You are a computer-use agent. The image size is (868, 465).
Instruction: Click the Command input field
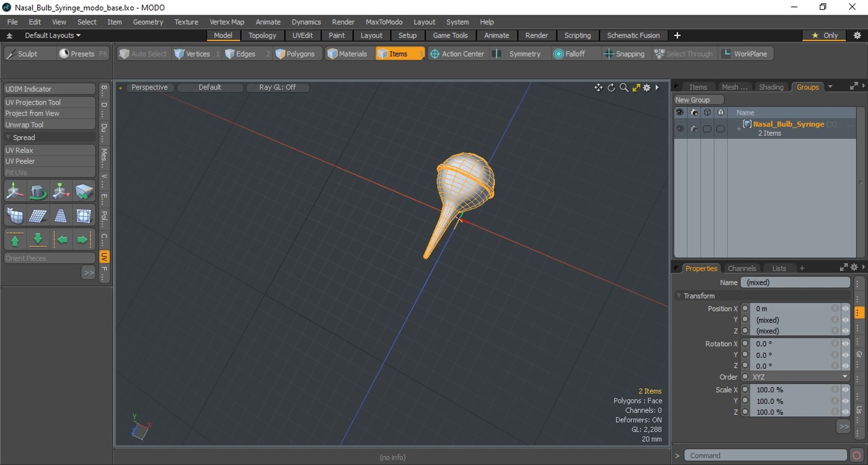(x=765, y=455)
